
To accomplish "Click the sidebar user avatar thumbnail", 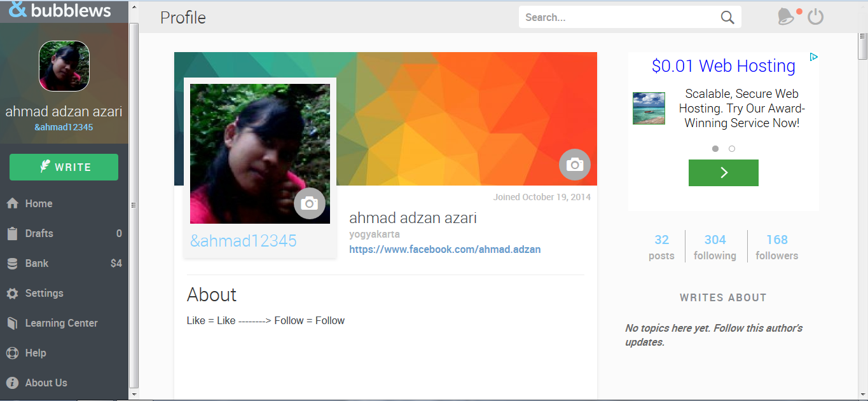I will coord(64,66).
